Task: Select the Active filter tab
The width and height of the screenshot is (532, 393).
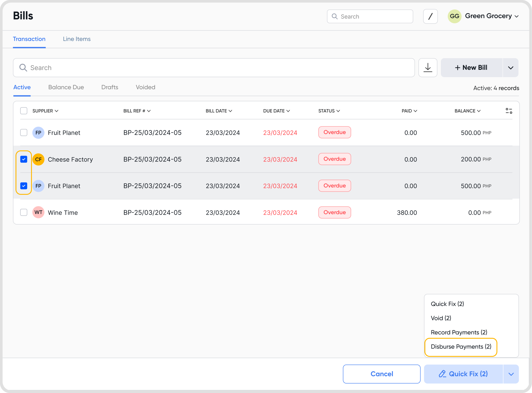Action: click(22, 87)
